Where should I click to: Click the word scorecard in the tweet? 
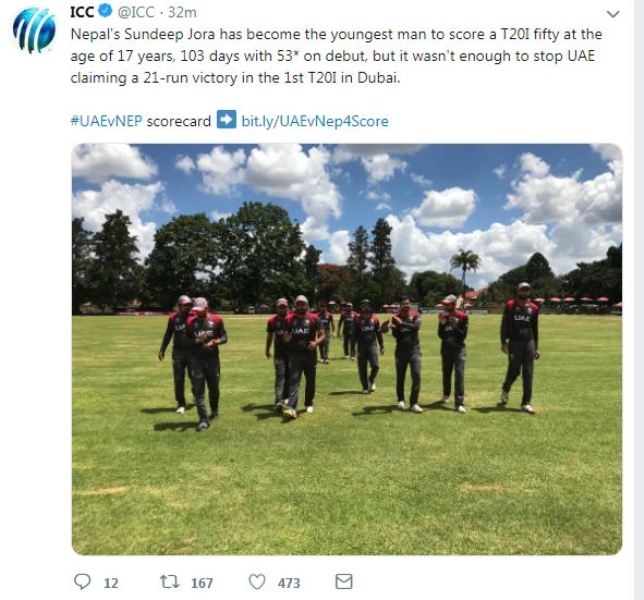tap(179, 121)
